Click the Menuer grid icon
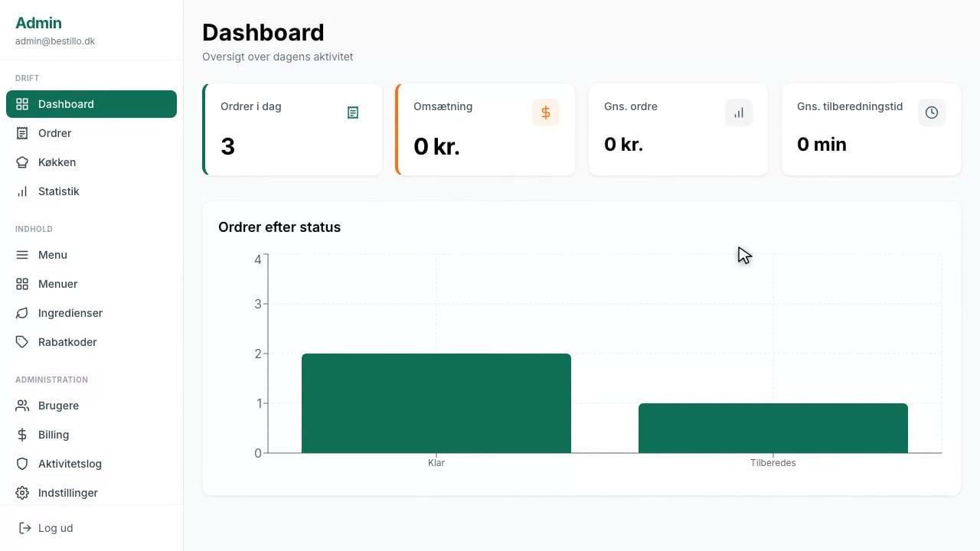980x551 pixels. (22, 284)
